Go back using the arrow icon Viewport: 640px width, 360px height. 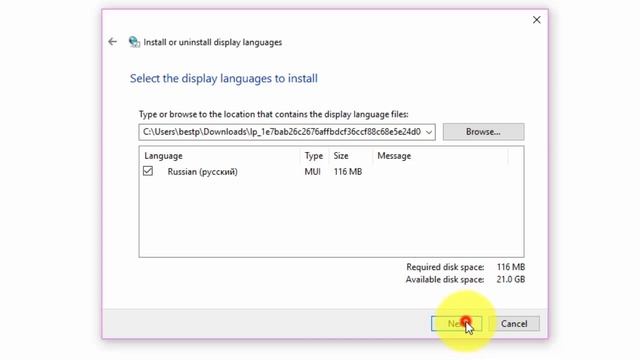tap(112, 42)
